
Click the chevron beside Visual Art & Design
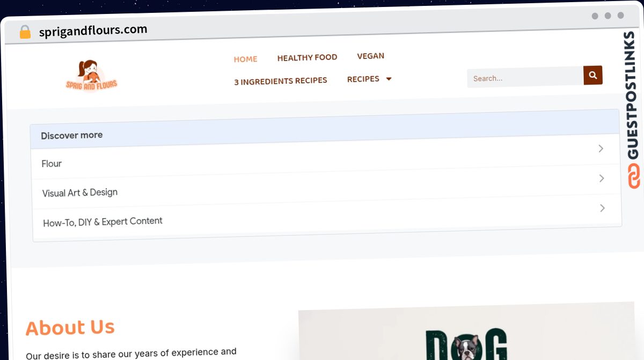(602, 178)
